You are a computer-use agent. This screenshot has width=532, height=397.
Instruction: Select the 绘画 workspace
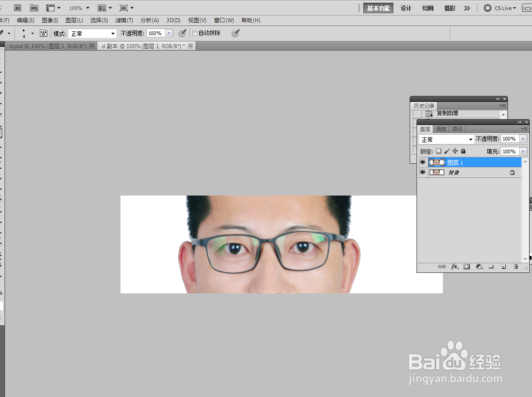point(427,8)
